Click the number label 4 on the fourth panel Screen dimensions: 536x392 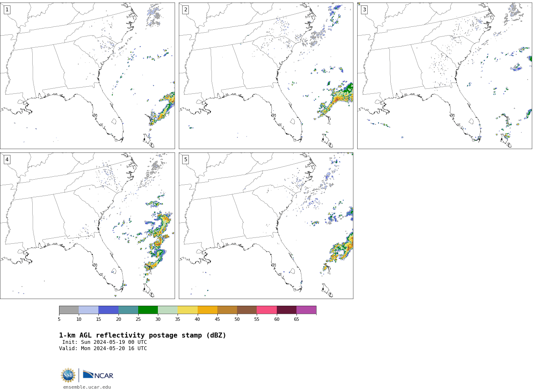(7, 160)
